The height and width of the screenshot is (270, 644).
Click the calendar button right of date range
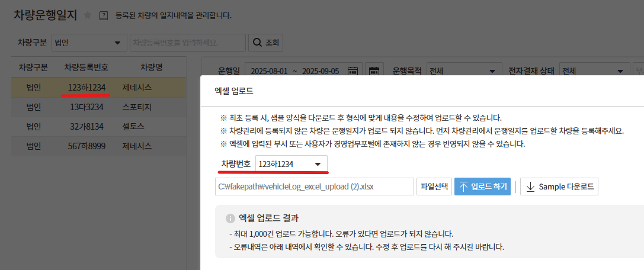pos(374,71)
